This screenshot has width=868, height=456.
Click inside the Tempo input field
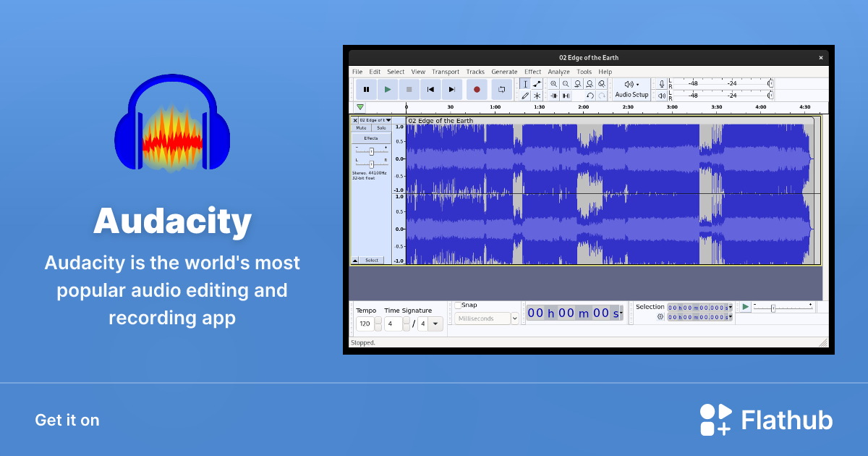tap(365, 324)
